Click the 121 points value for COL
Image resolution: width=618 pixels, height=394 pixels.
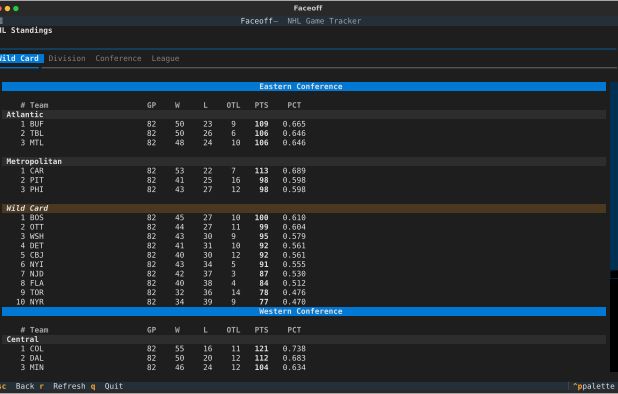coord(261,349)
